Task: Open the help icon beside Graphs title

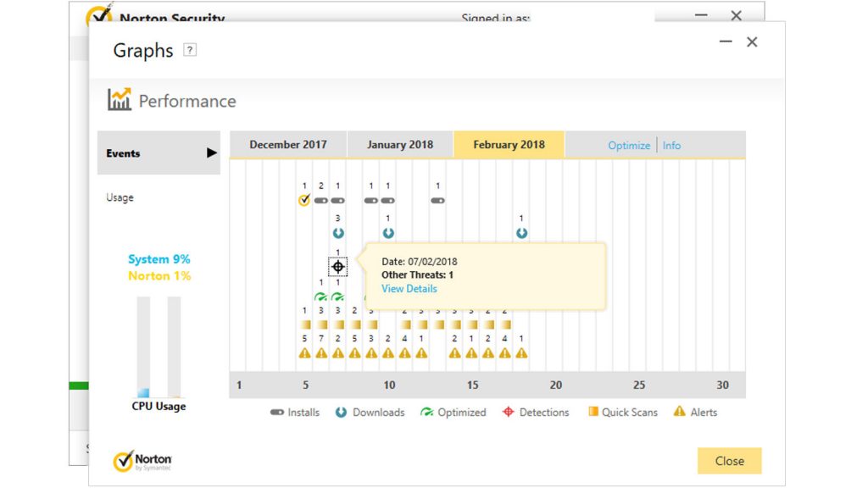Action: (x=190, y=50)
